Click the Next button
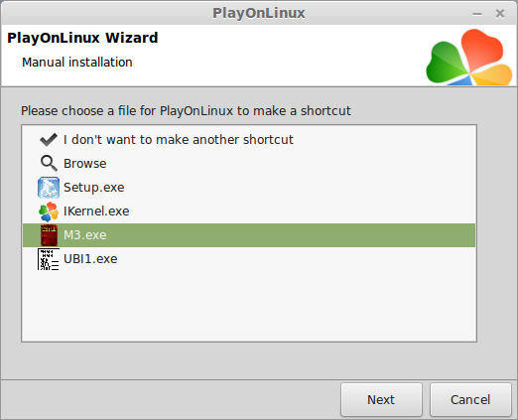 [381, 399]
